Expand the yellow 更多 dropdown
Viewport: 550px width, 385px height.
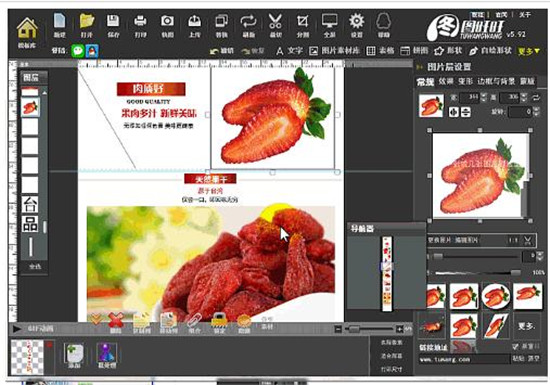tap(529, 52)
